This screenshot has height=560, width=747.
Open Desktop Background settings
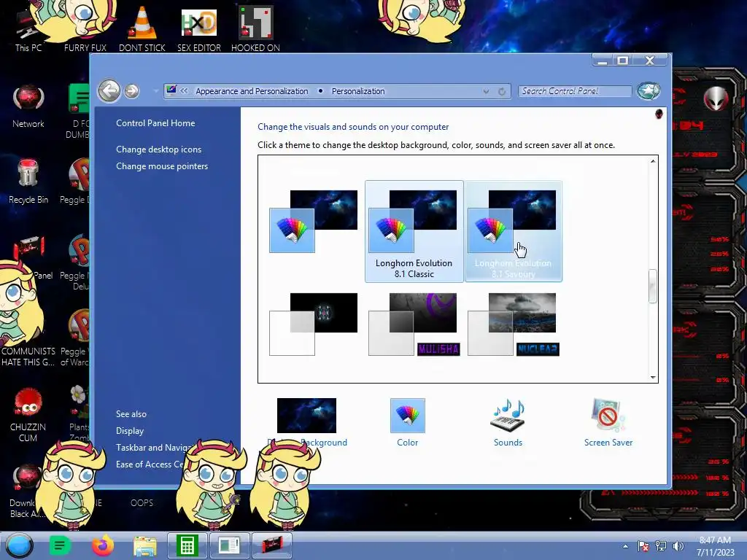pyautogui.click(x=307, y=422)
